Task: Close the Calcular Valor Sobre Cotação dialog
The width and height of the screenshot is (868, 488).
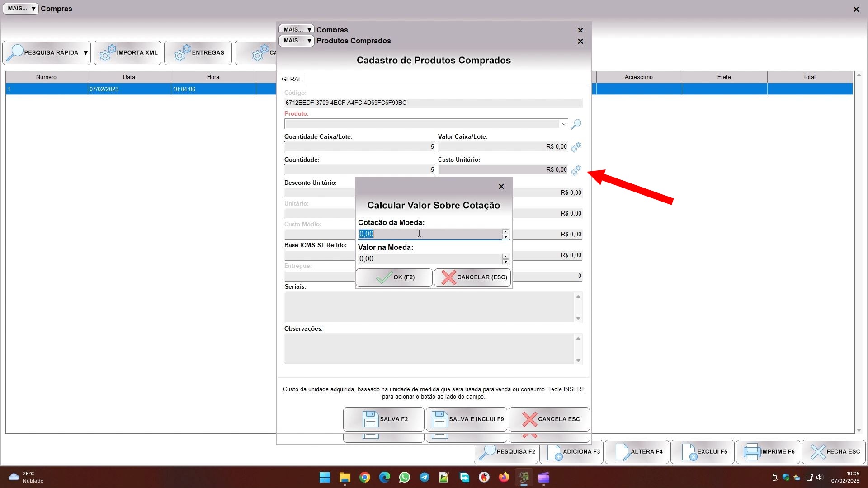Action: (x=501, y=187)
